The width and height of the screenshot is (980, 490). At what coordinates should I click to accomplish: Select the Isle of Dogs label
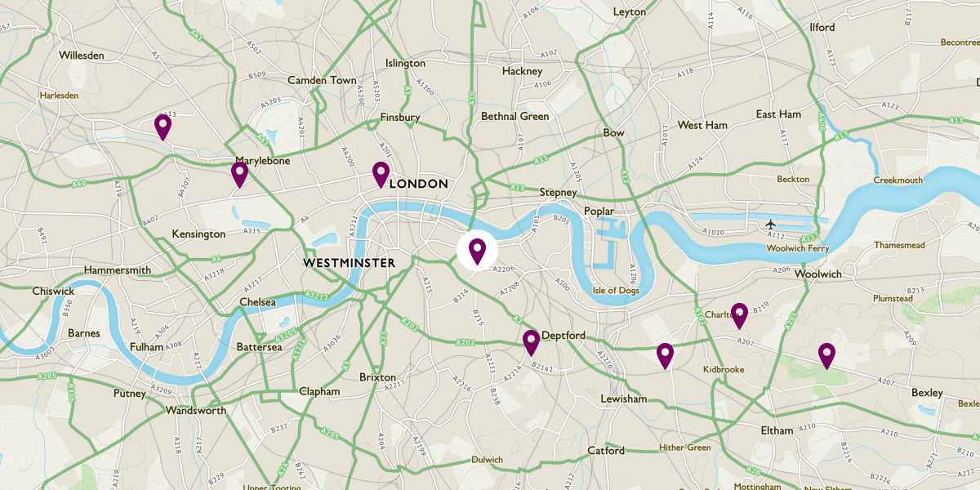point(617,291)
